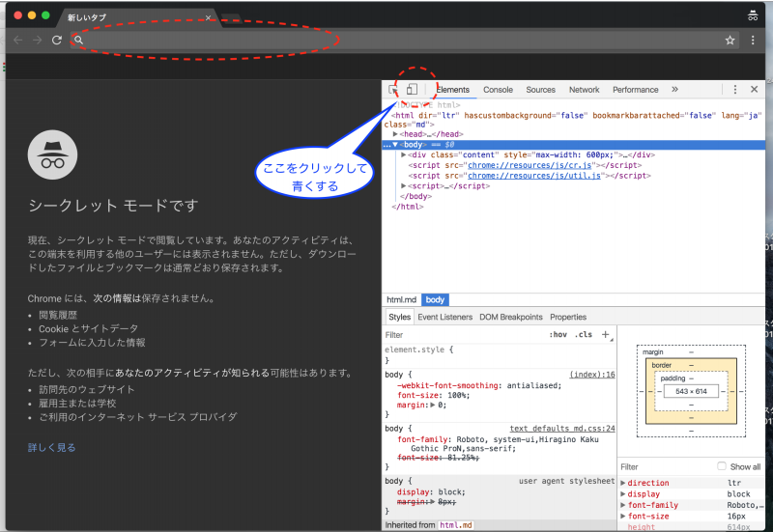Select body breadcrumb
This screenshot has height=532, width=773.
click(x=435, y=299)
